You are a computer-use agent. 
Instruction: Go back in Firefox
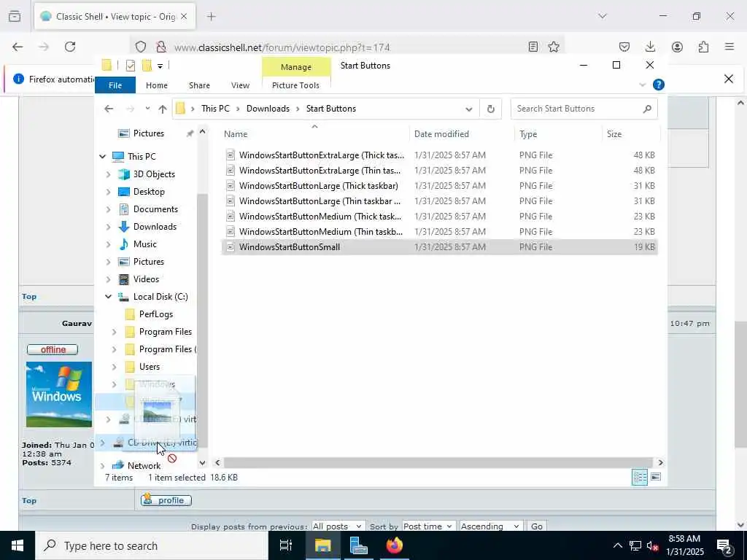point(18,47)
